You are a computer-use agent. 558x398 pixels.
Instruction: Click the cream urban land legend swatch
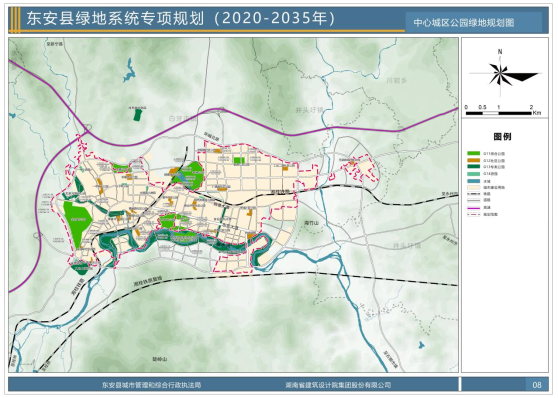point(474,187)
